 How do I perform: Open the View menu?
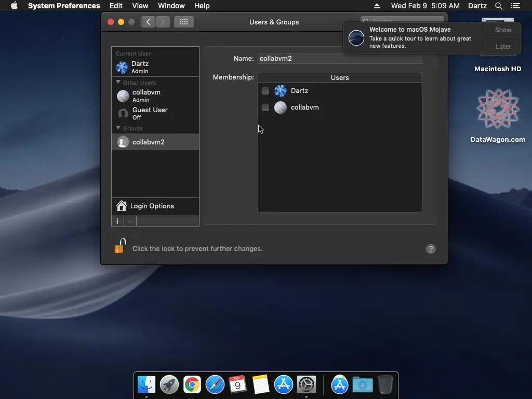140,6
